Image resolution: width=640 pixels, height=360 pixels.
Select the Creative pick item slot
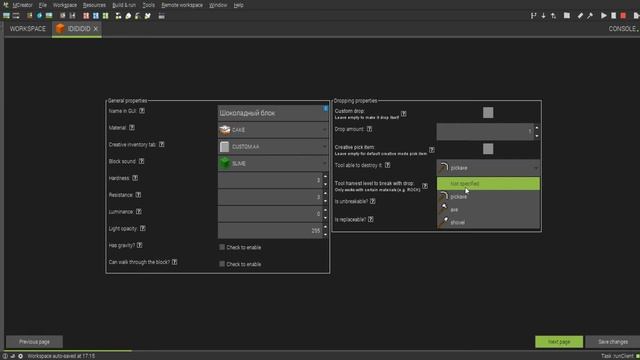(x=488, y=149)
